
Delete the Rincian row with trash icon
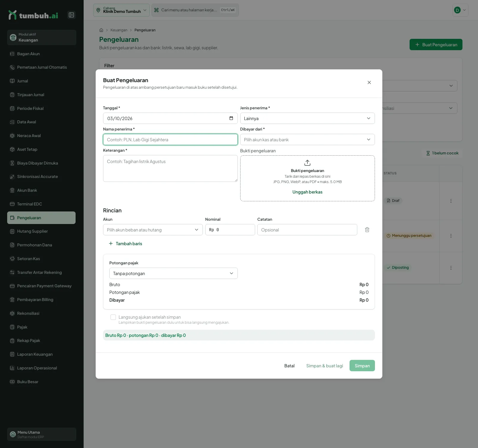click(x=367, y=230)
